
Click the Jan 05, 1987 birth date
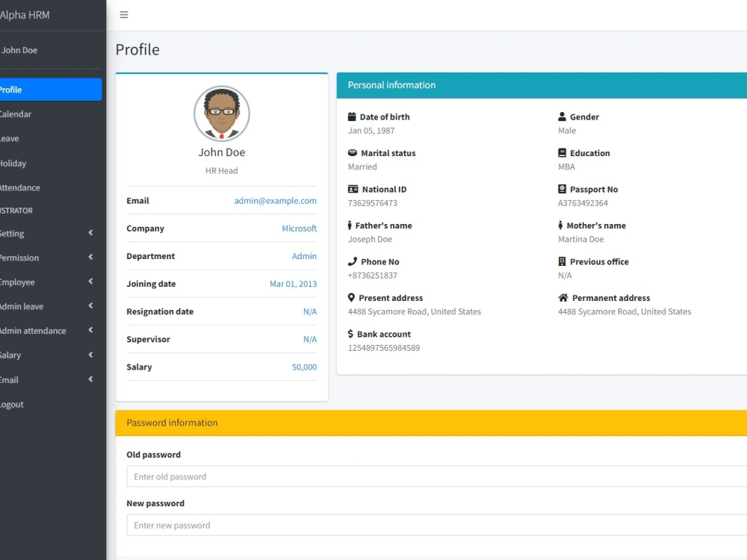tap(371, 131)
